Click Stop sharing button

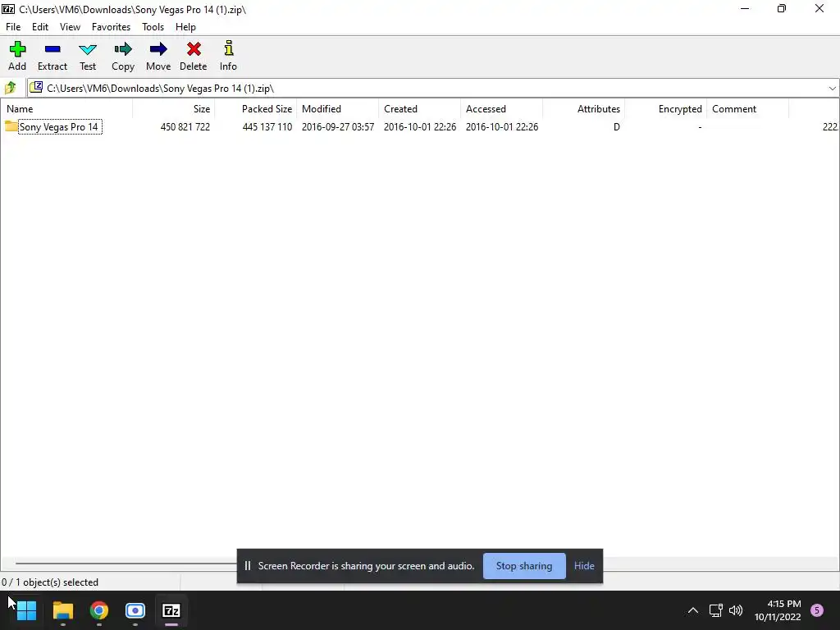524,566
